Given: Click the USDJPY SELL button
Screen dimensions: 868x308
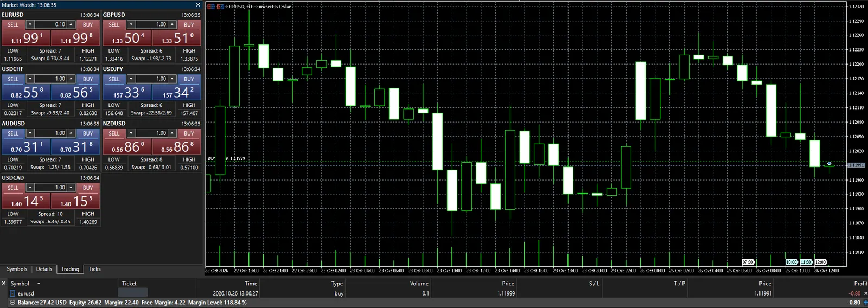Looking at the screenshot, I should pos(114,79).
